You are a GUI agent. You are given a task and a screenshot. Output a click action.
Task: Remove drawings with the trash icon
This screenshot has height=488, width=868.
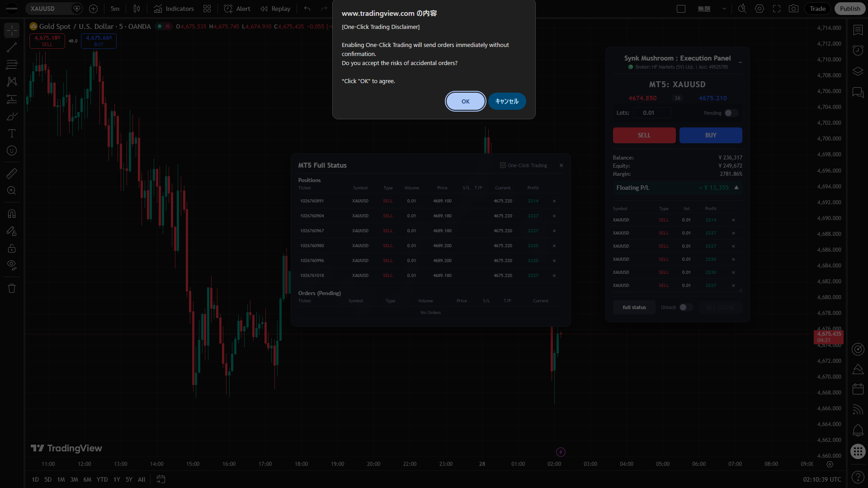[x=12, y=288]
